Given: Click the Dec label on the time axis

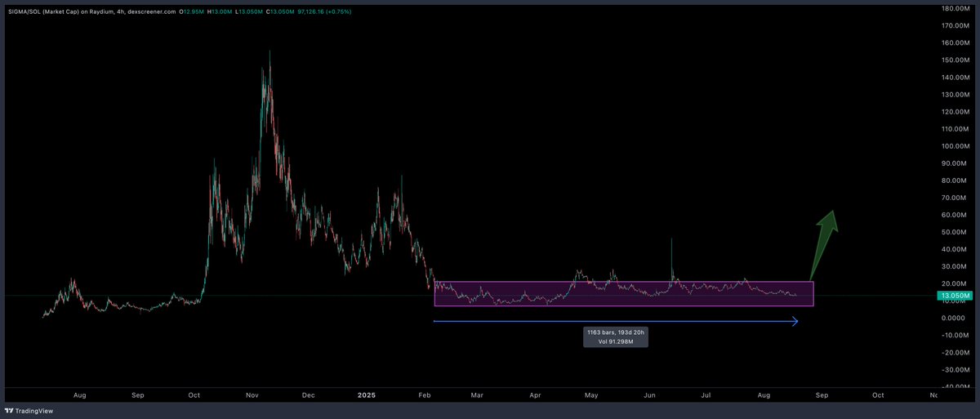Looking at the screenshot, I should point(308,394).
